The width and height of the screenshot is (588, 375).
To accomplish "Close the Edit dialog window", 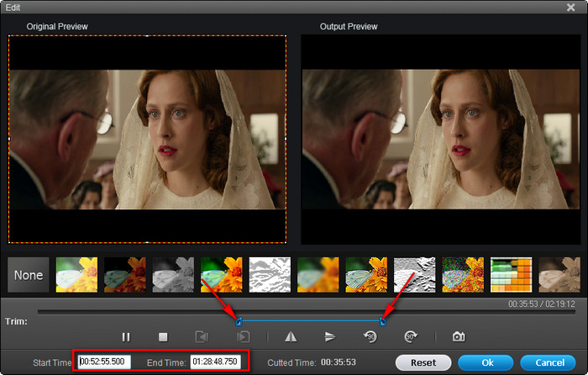I will 570,8.
